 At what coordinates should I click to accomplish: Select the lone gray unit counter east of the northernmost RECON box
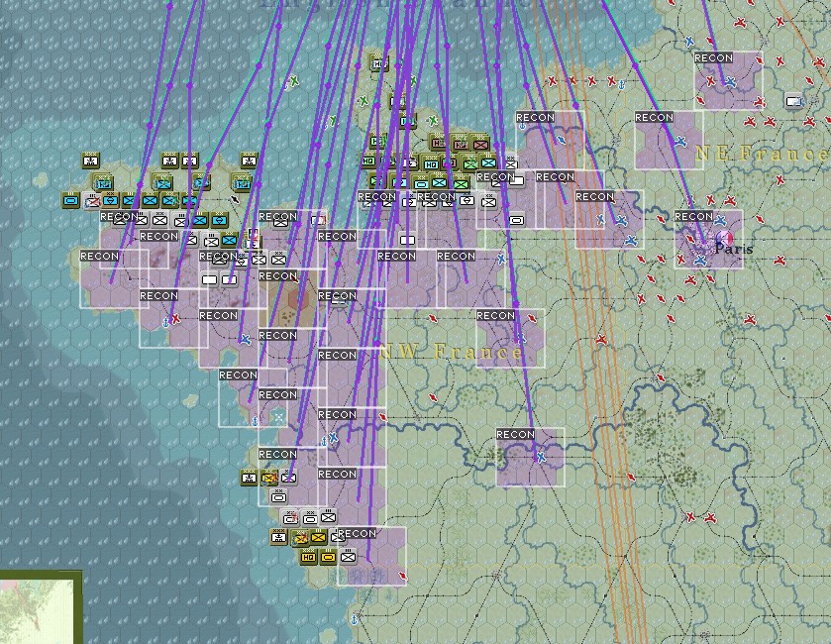pyautogui.click(x=794, y=101)
